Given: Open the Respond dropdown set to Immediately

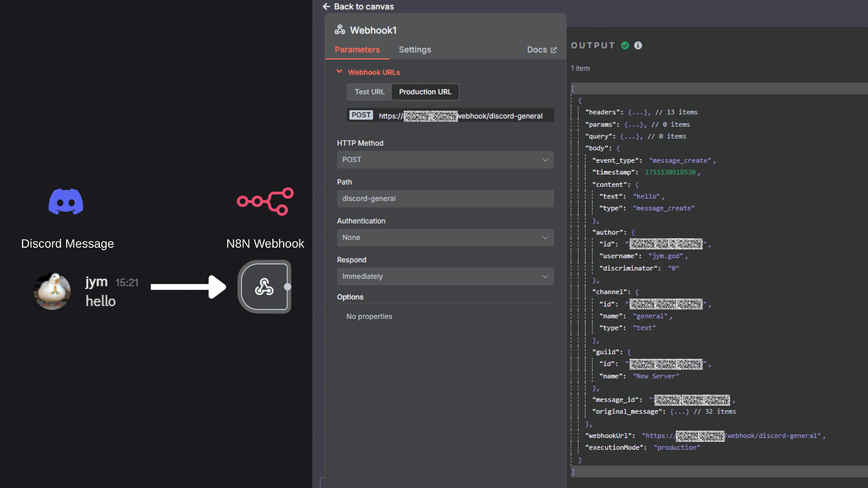Looking at the screenshot, I should coord(445,276).
